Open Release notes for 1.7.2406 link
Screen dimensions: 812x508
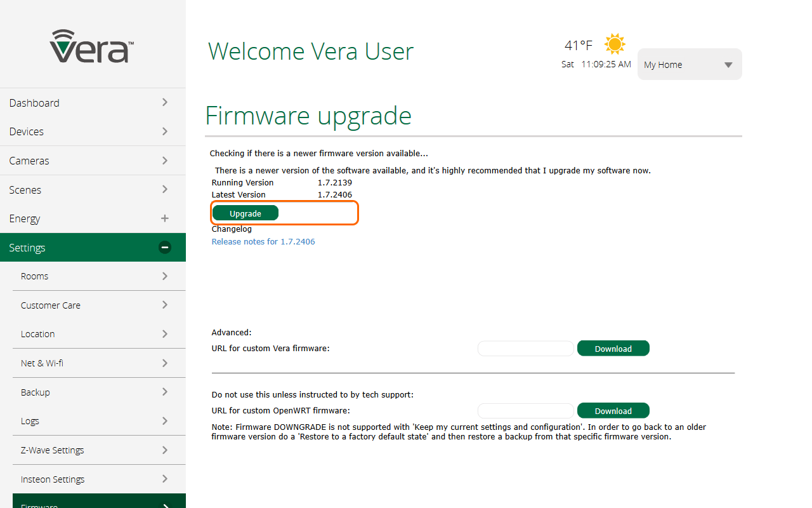[263, 241]
